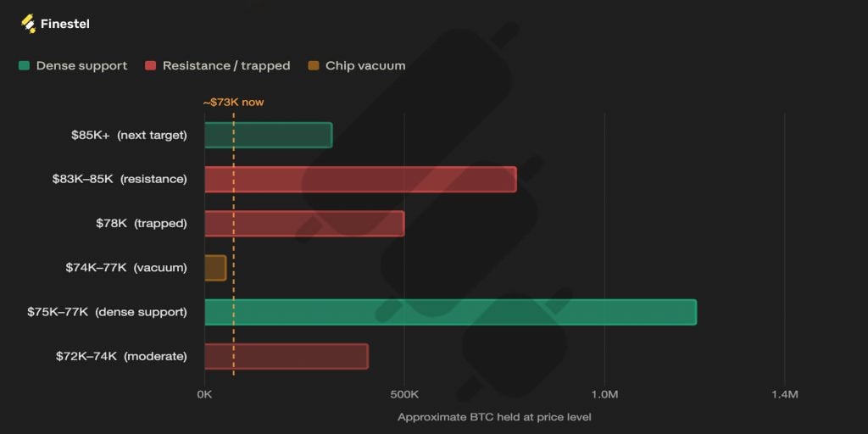868x434 pixels.
Task: Click the 1.4M x-axis tick label
Action: (784, 395)
